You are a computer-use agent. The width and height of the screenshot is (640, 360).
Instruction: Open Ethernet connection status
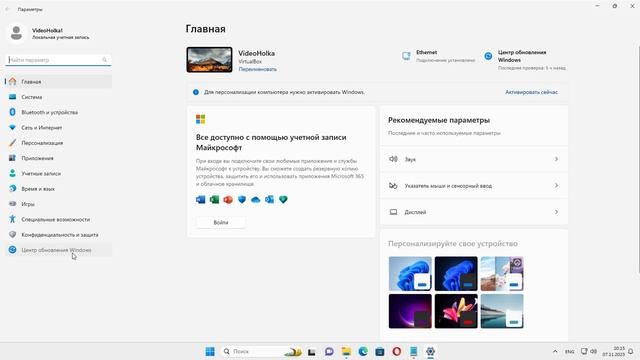(x=438, y=56)
